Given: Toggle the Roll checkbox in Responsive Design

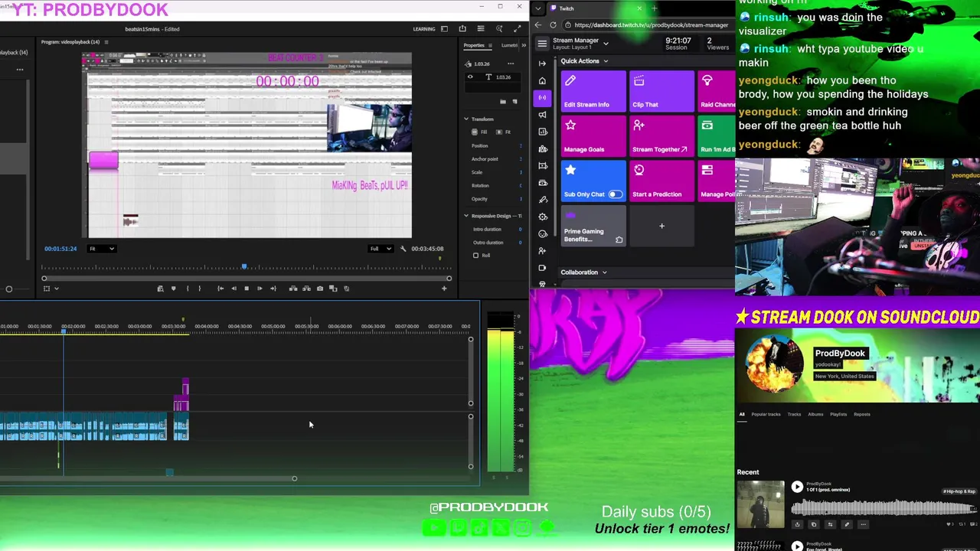Looking at the screenshot, I should click(475, 256).
